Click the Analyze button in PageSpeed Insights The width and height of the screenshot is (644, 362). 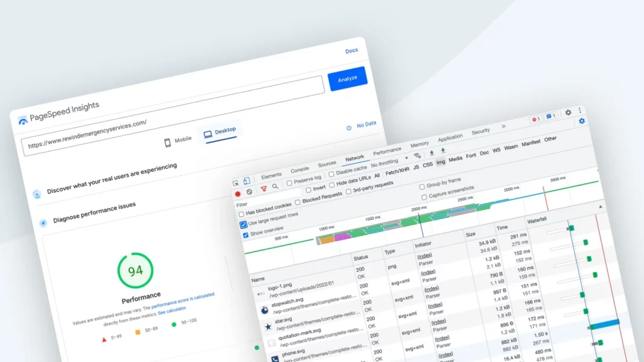point(347,79)
